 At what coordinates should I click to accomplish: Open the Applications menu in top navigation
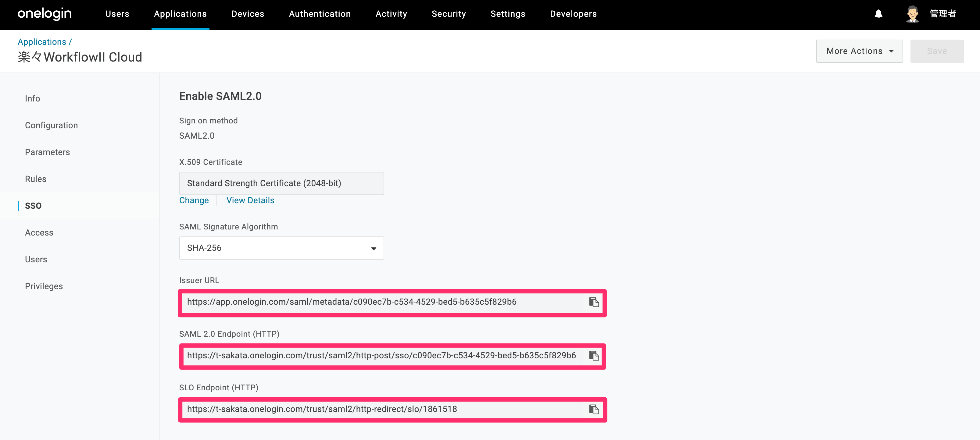[180, 14]
